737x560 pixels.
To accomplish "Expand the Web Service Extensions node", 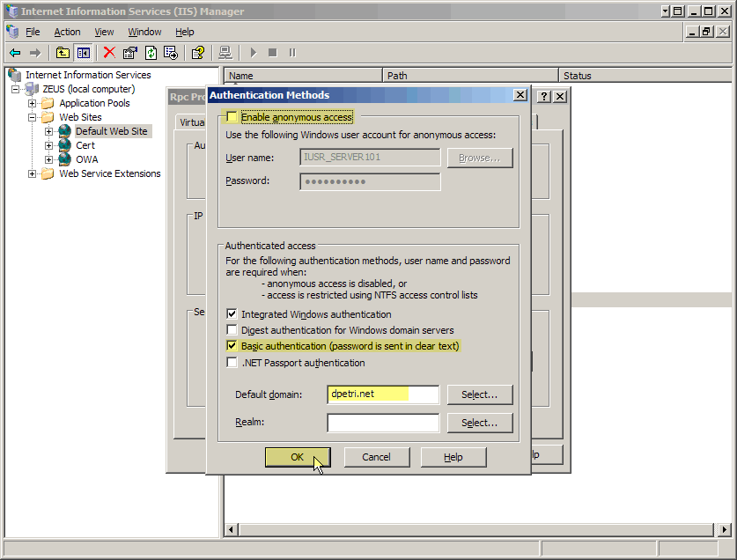I will tap(33, 173).
